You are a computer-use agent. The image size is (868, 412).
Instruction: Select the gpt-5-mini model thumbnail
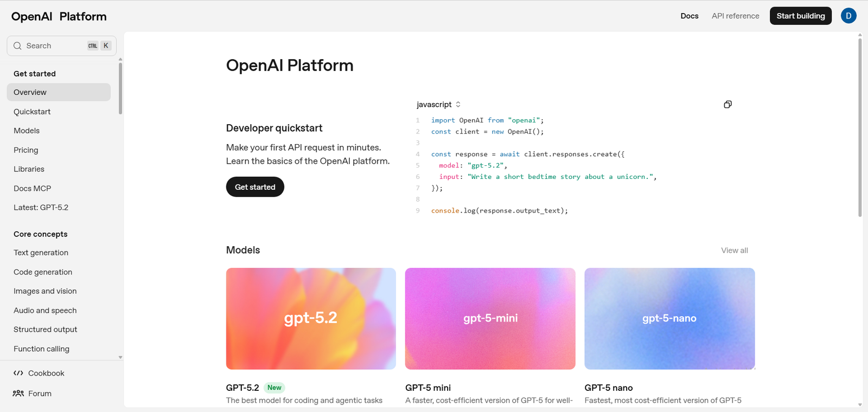490,318
